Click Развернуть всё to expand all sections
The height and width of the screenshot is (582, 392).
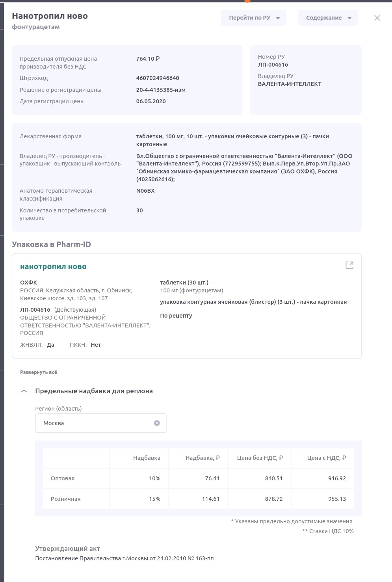click(x=39, y=372)
